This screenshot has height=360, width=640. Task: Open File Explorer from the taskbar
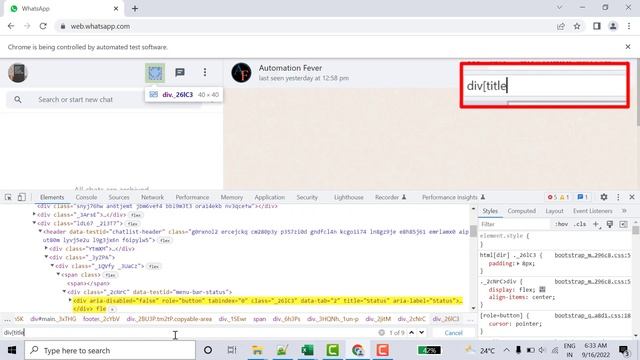(x=257, y=350)
